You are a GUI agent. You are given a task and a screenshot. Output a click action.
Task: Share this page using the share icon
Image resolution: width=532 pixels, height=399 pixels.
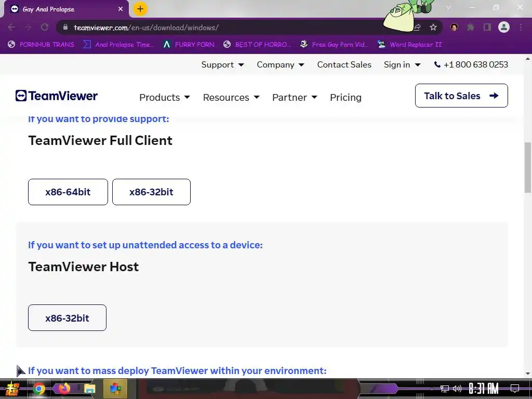coord(417,27)
